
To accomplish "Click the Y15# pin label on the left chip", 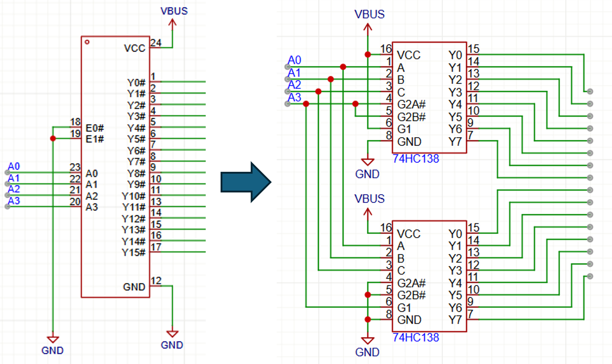I will point(134,253).
